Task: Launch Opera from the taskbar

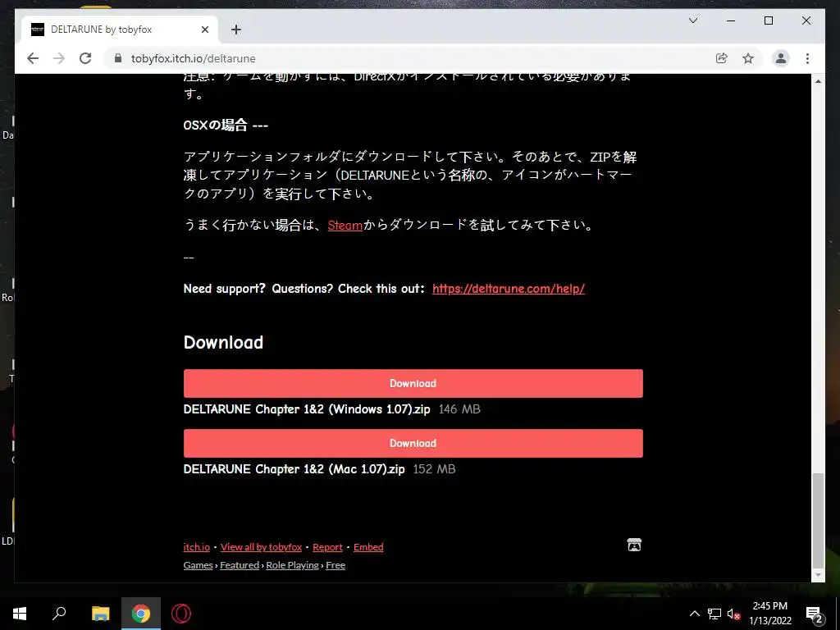Action: (x=181, y=614)
